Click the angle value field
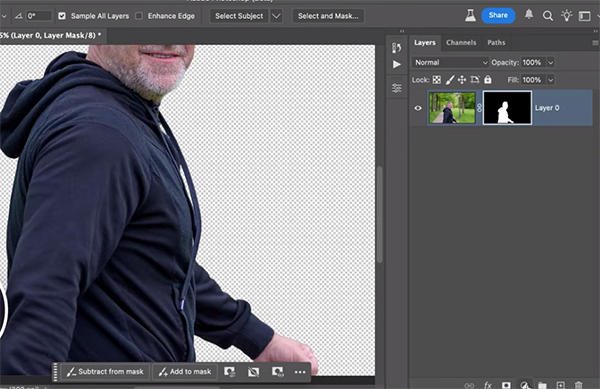Image resolution: width=600 pixels, height=389 pixels. click(x=39, y=16)
